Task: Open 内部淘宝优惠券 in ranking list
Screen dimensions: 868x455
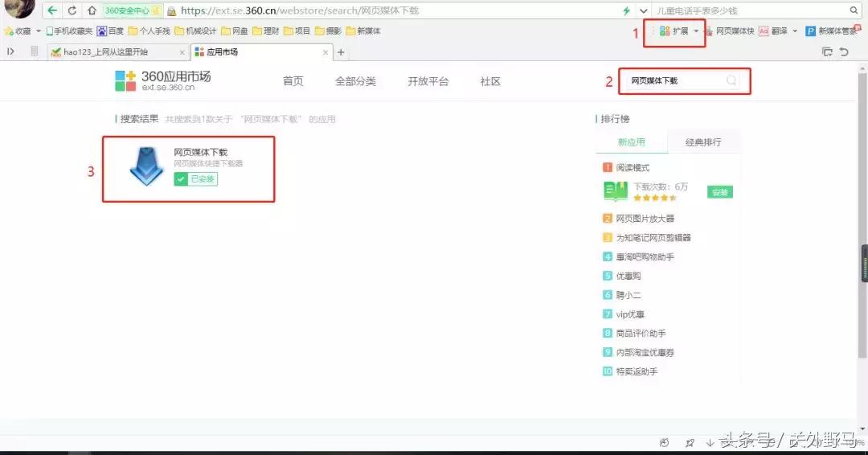Action: click(x=645, y=353)
